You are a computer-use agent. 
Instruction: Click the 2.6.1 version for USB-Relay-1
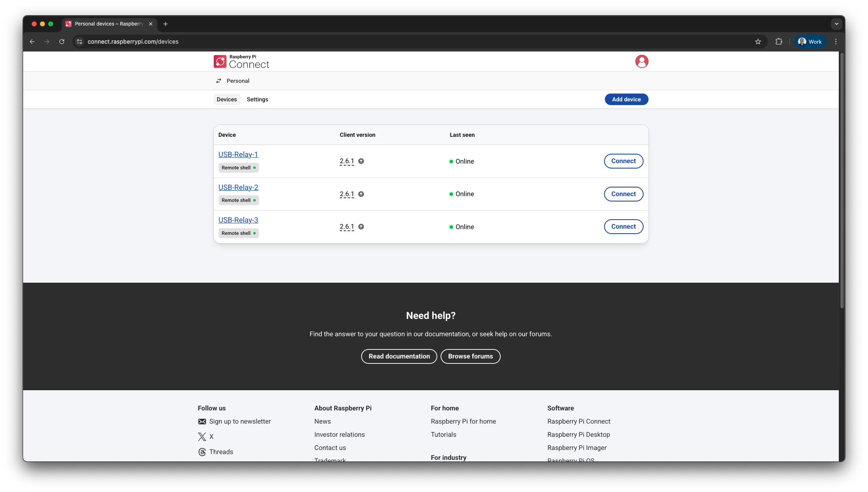tap(347, 161)
